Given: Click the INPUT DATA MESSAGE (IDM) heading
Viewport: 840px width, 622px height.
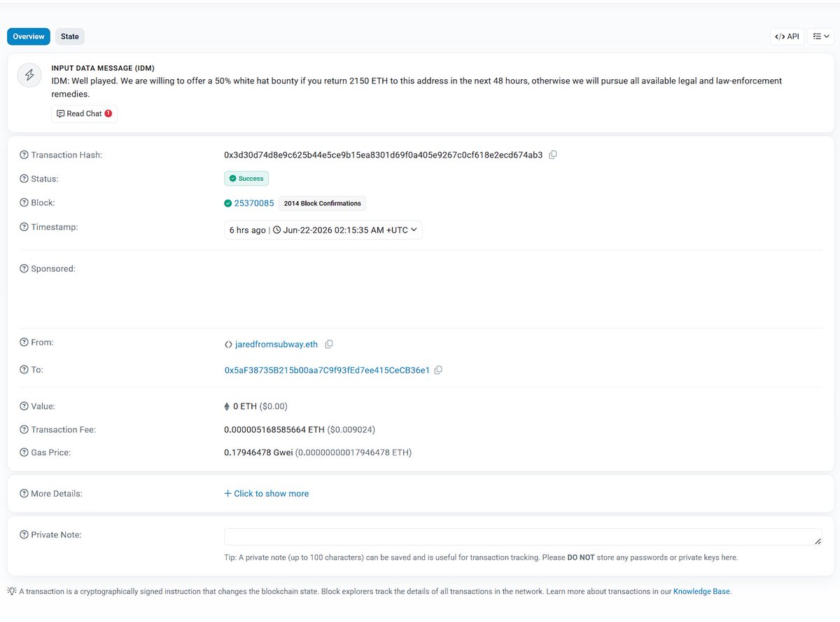Looking at the screenshot, I should pyautogui.click(x=103, y=68).
